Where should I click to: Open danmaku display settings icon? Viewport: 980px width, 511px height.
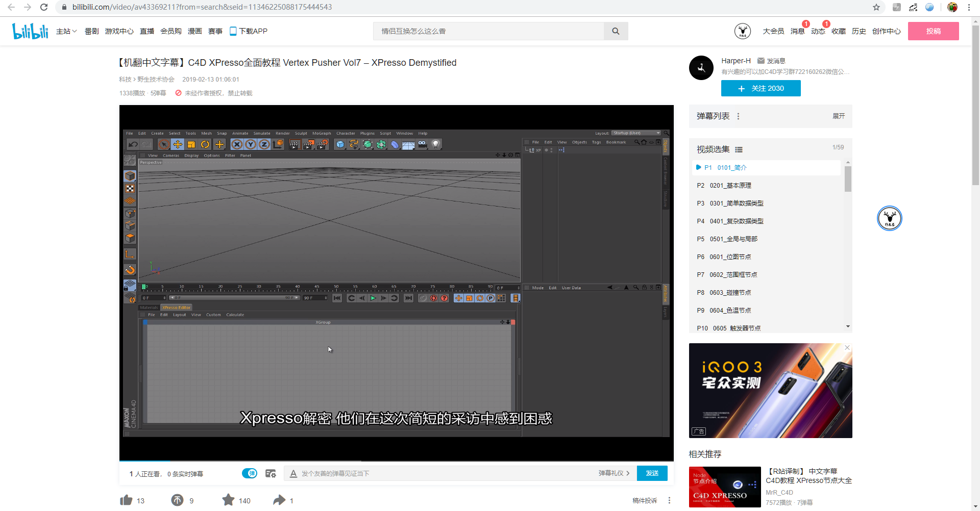[271, 474]
